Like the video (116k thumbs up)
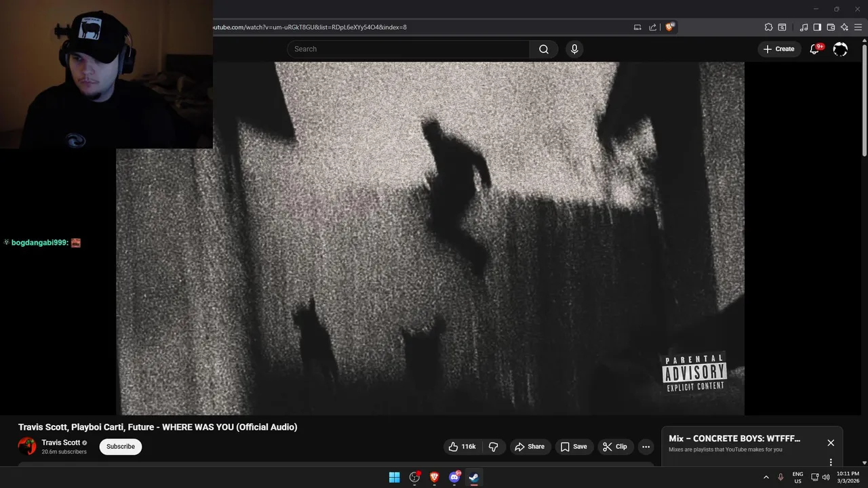The width and height of the screenshot is (868, 488). [462, 447]
